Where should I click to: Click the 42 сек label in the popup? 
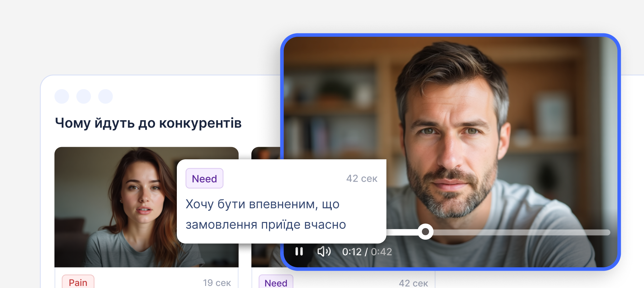pos(362,178)
